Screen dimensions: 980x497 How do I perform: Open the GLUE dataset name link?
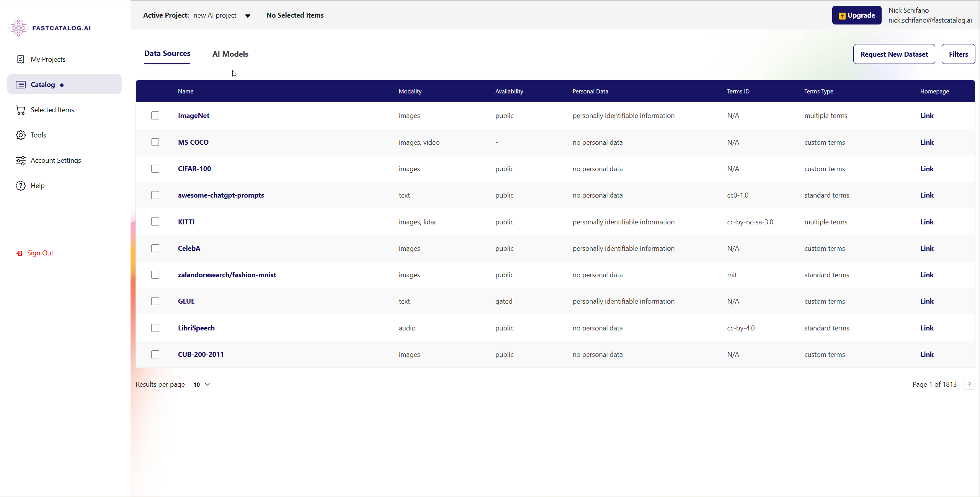coord(186,301)
